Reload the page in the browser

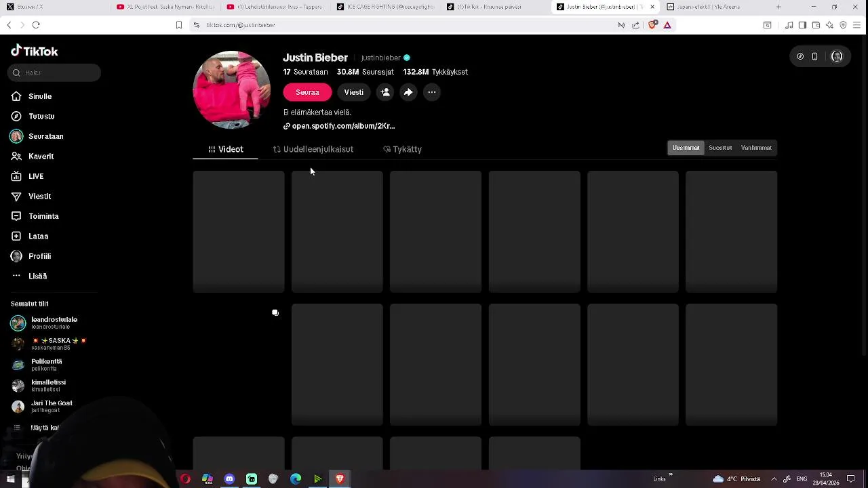pos(36,25)
